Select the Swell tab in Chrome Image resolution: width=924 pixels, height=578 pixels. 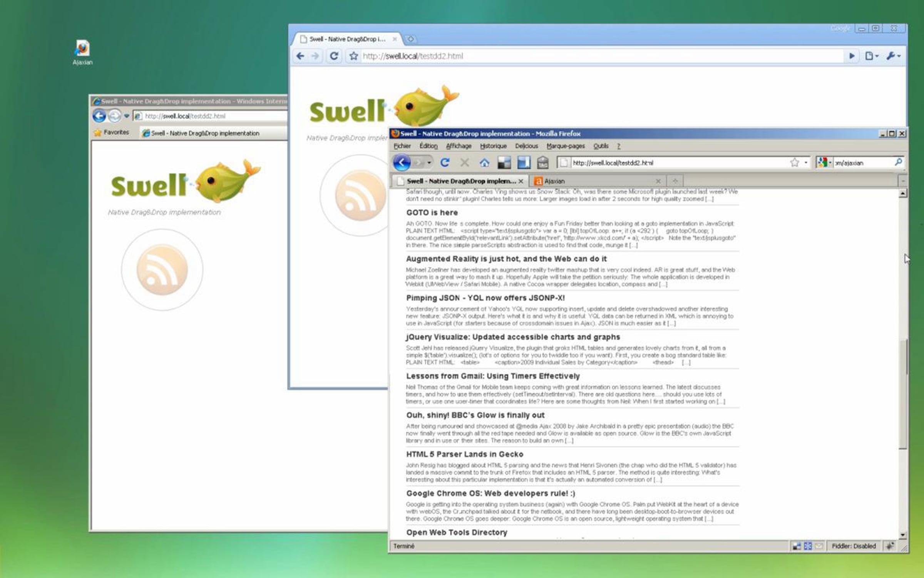point(347,39)
